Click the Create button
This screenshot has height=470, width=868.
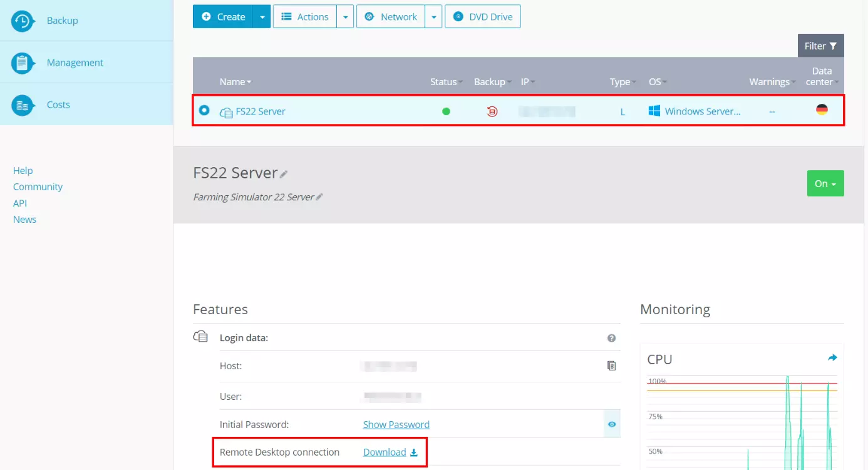tap(223, 17)
